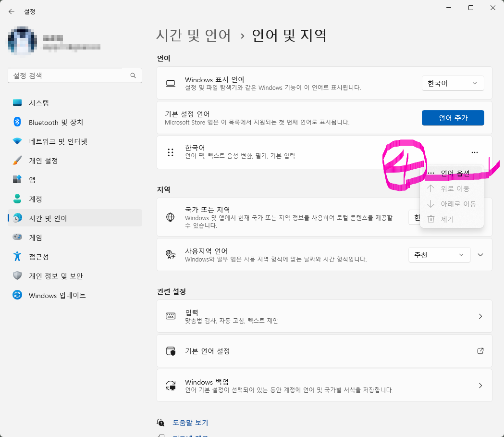Viewport: 504px width, 437px height.
Task: Click the keyboard icon for 입력
Action: (x=171, y=316)
